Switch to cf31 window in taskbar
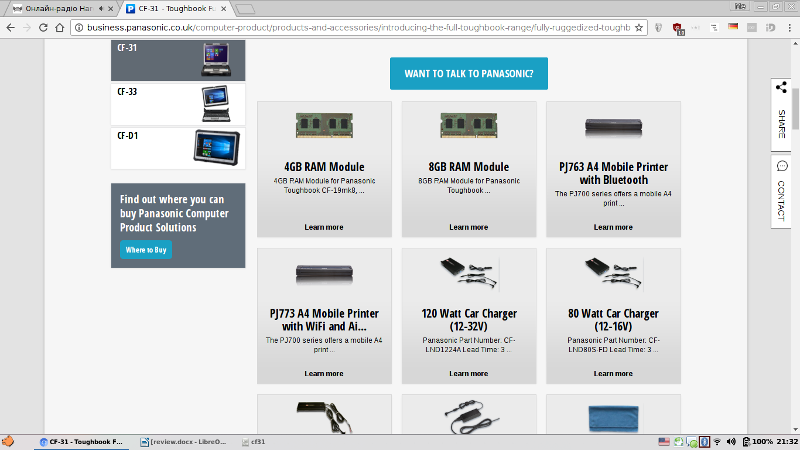Image resolution: width=800 pixels, height=450 pixels. (x=254, y=442)
